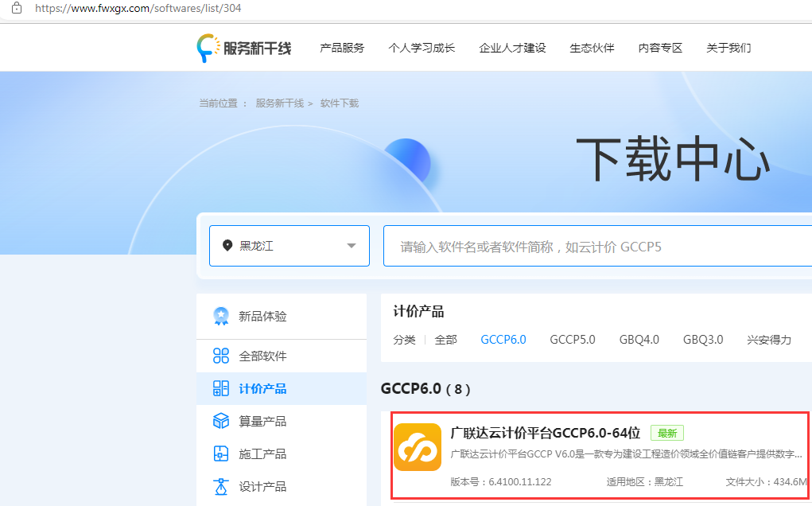Select the GBQ4.0 category filter
The width and height of the screenshot is (812, 506).
click(639, 340)
